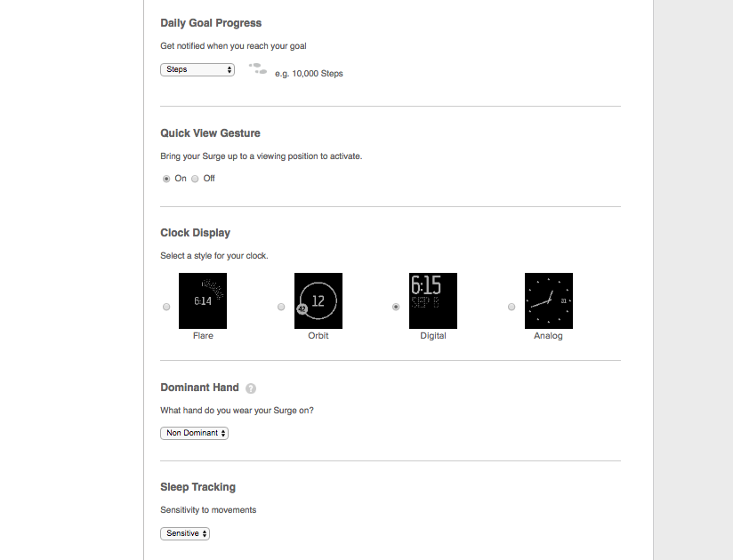This screenshot has width=733, height=560.
Task: Click the Off label for Quick View
Action: coord(209,179)
